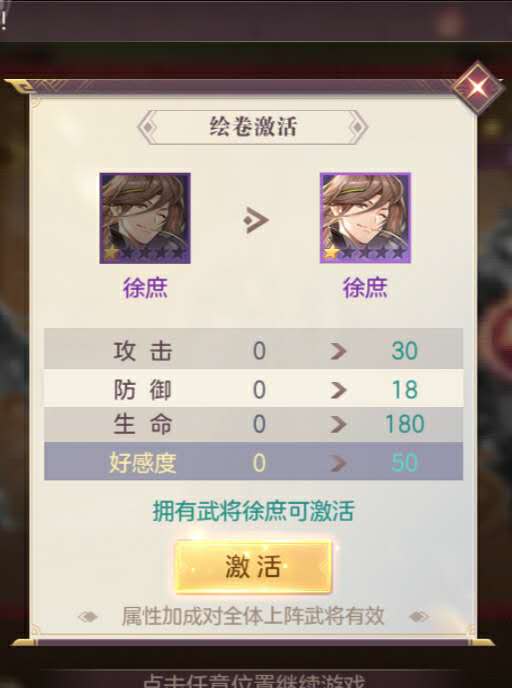Click the 好感度 row arrow icon
Screen dimensions: 512x688
pos(338,463)
